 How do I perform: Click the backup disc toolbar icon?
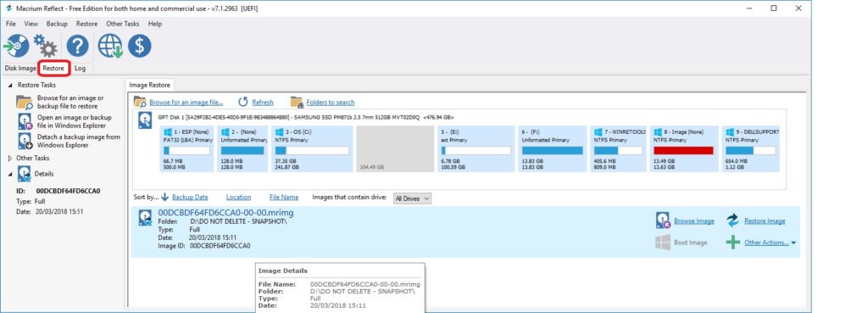[16, 46]
